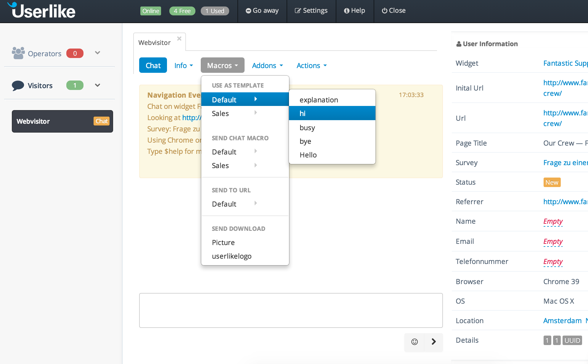
Task: Expand Default under Send to URL
Action: pos(245,204)
